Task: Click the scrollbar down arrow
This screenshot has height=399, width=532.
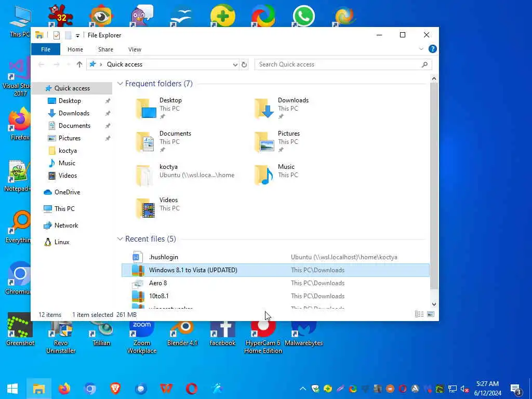Action: (434, 304)
